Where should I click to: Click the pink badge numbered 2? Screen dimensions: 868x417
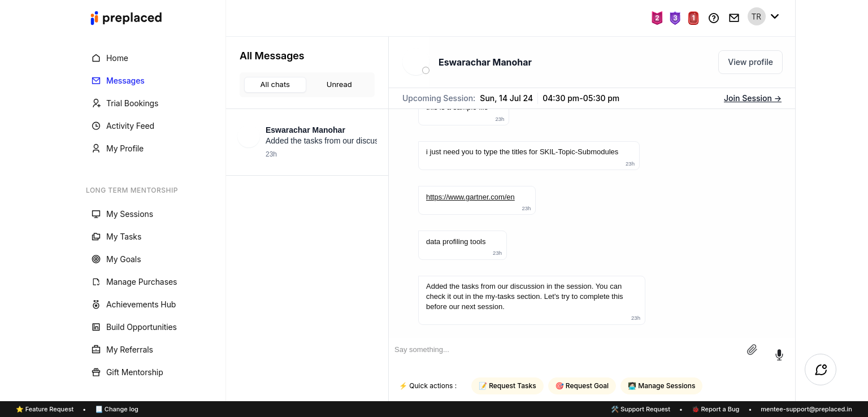pyautogui.click(x=657, y=18)
